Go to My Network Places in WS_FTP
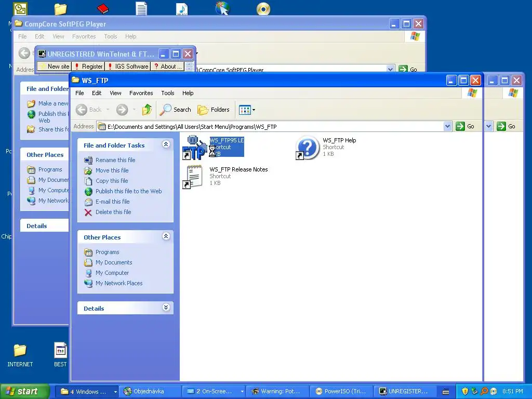Image resolution: width=532 pixels, height=399 pixels. [113, 283]
